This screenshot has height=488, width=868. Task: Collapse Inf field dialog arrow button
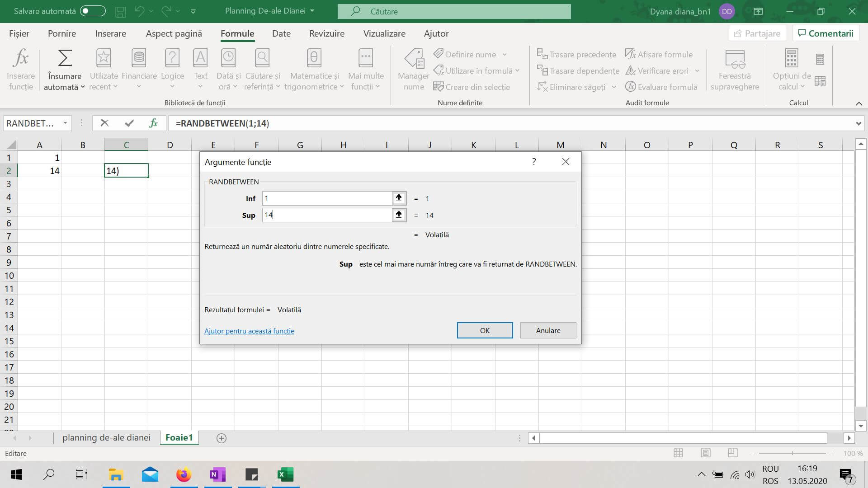point(399,198)
